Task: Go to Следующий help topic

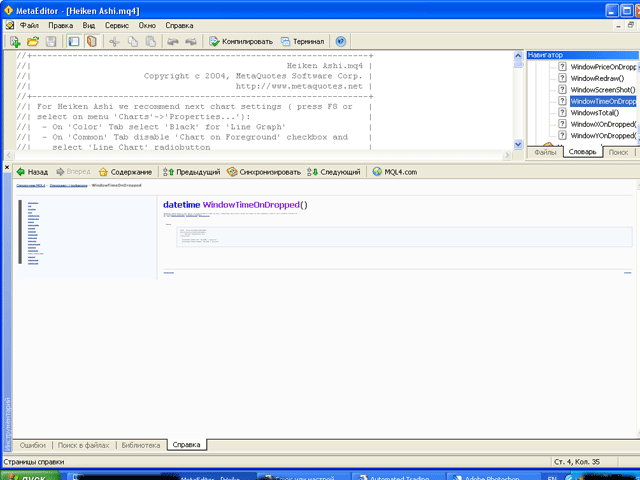Action: point(334,172)
